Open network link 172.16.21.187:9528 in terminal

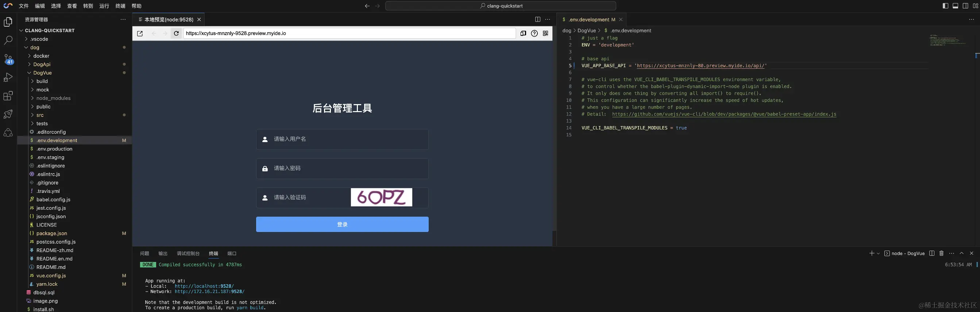(x=209, y=292)
